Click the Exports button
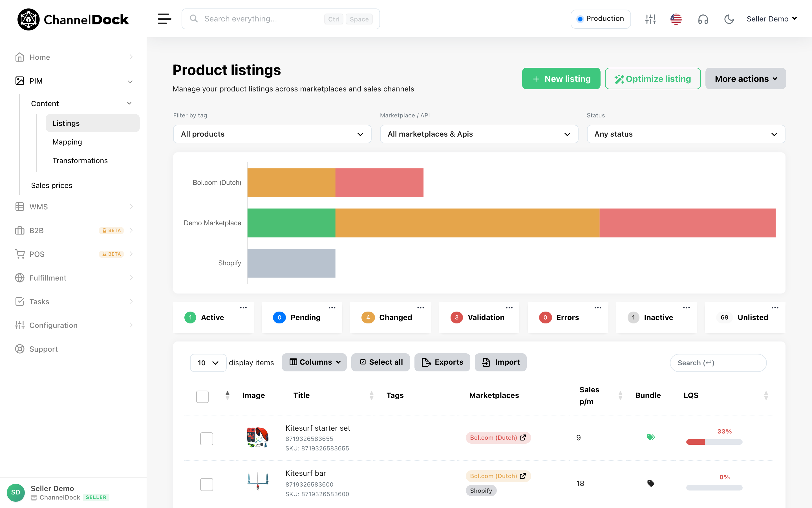Image resolution: width=812 pixels, height=508 pixels. pos(442,362)
